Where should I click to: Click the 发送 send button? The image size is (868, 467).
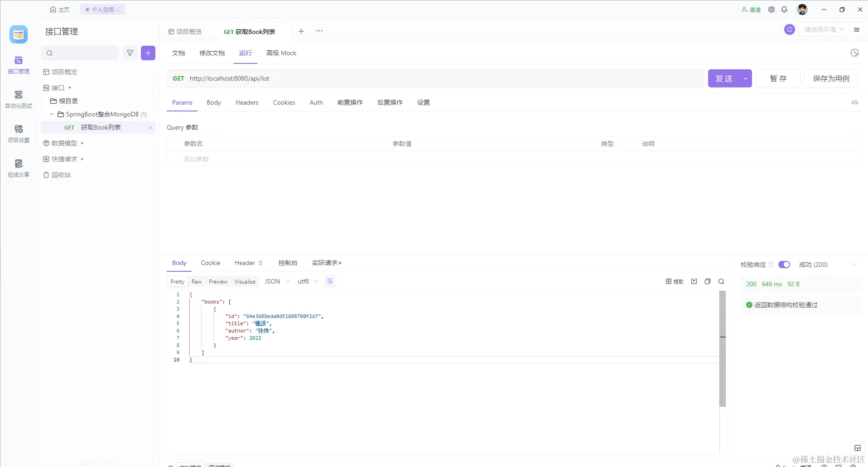724,78
